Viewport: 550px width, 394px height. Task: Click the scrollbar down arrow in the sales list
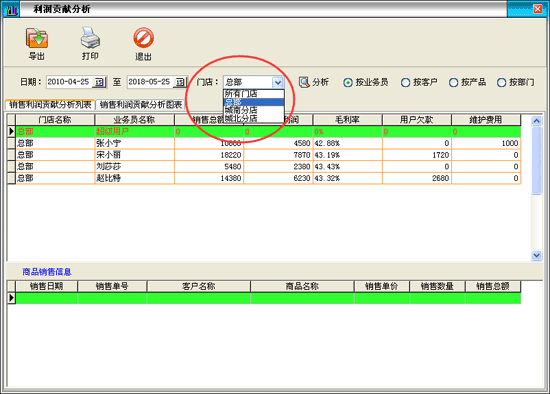pos(536,255)
